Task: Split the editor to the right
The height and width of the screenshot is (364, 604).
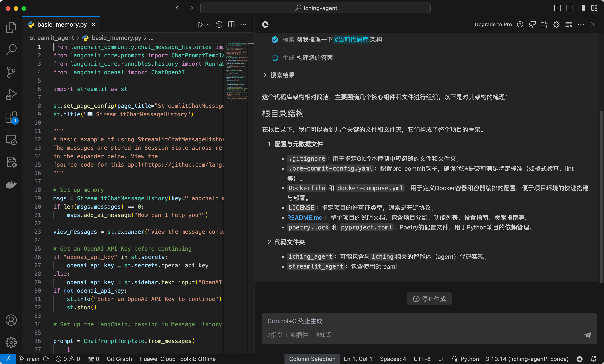Action: (x=231, y=24)
